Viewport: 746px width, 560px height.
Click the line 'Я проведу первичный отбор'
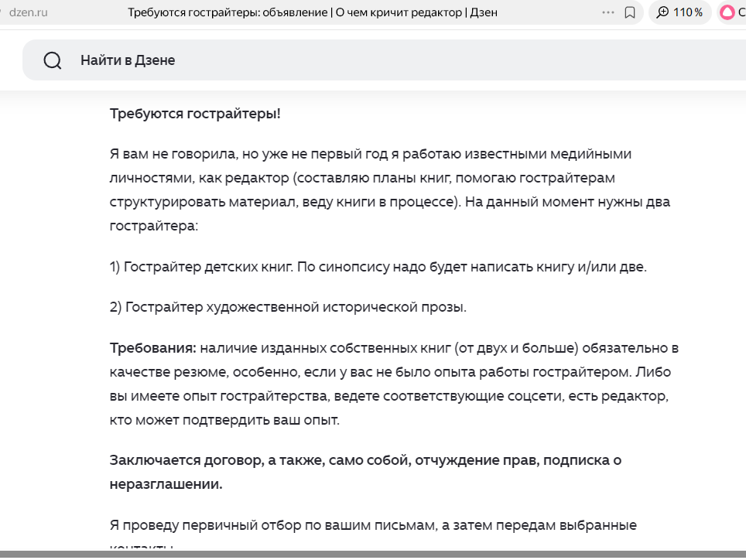[373, 526]
